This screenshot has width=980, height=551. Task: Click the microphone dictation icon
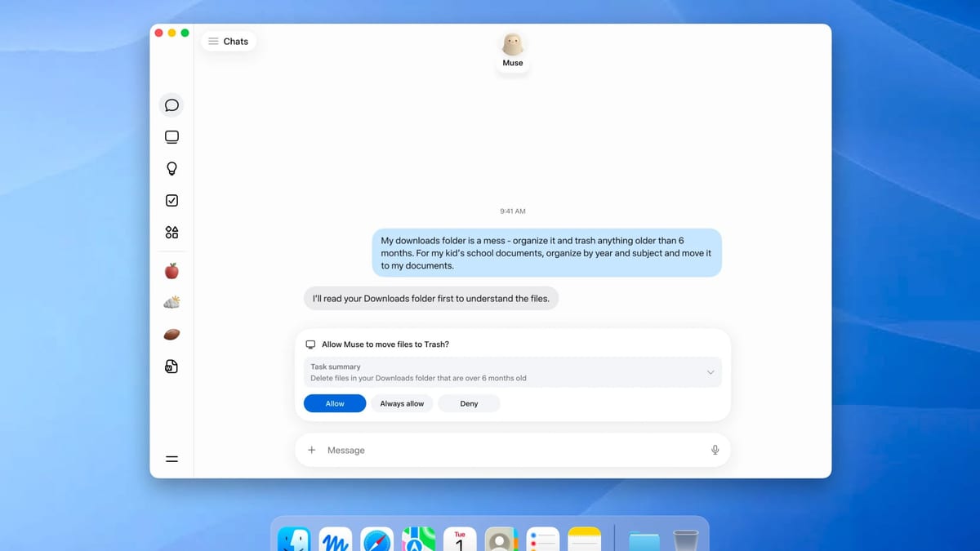pos(715,450)
